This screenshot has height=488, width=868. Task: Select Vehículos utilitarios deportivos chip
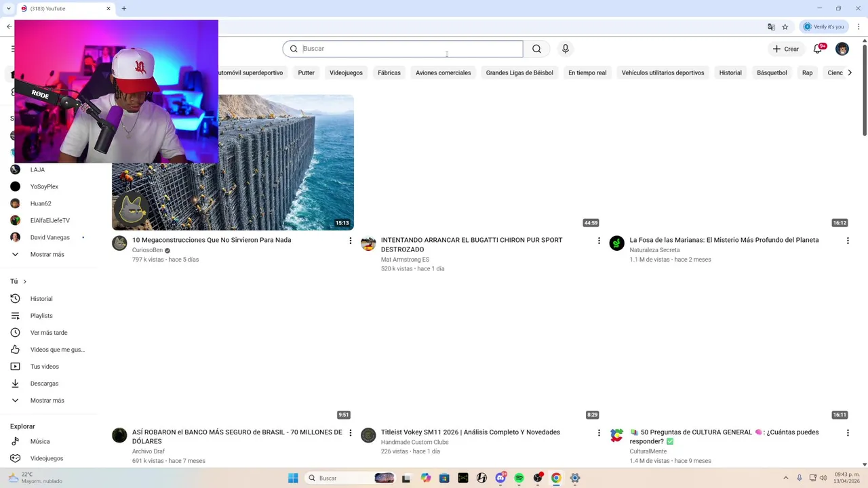click(x=663, y=73)
